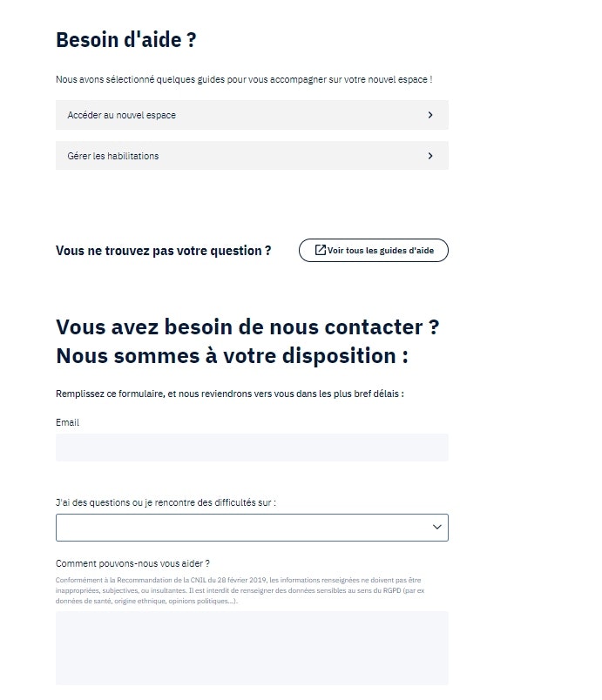602x700 pixels.
Task: Click the "Nous sommes à votre disposition" heading line
Action: (232, 356)
